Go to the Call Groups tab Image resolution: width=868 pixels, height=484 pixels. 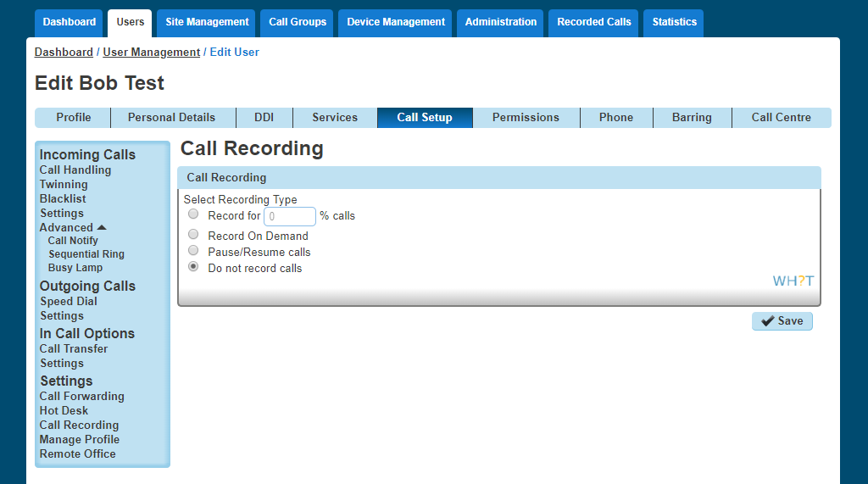click(298, 23)
